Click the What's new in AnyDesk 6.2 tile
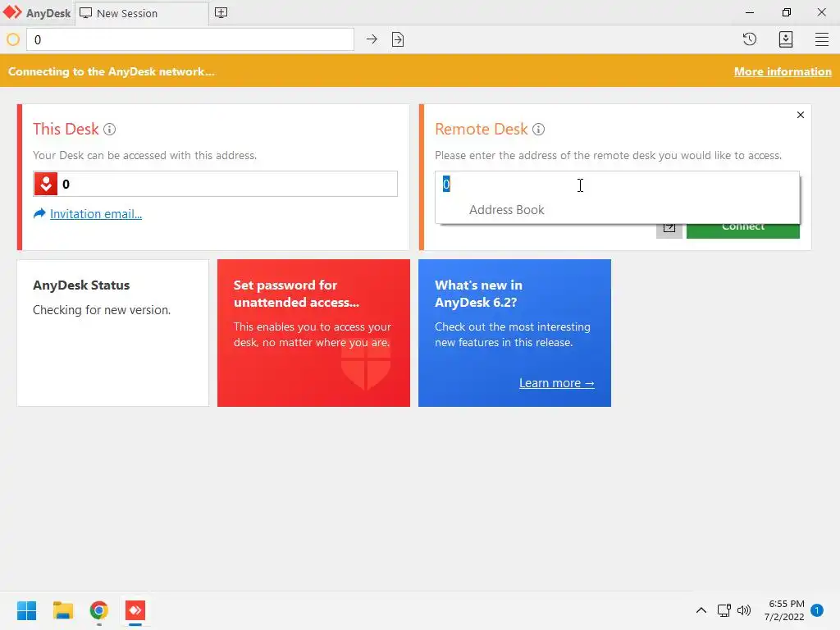Viewport: 840px width, 630px height. 514,333
